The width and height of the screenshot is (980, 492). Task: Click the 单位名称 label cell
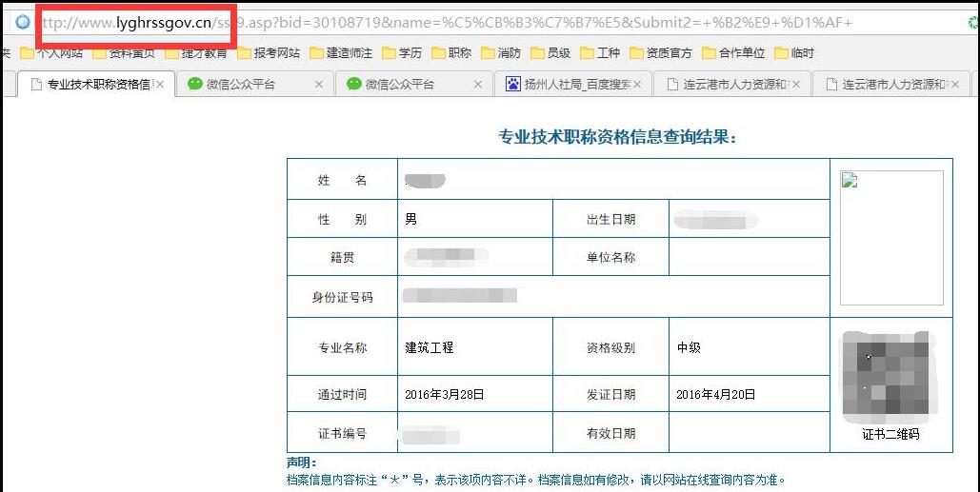point(610,257)
